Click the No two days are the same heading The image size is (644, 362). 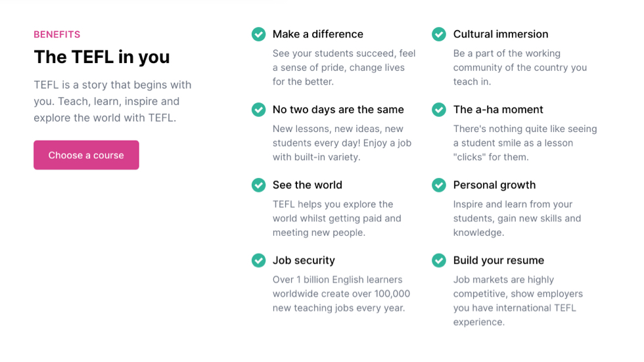(338, 110)
